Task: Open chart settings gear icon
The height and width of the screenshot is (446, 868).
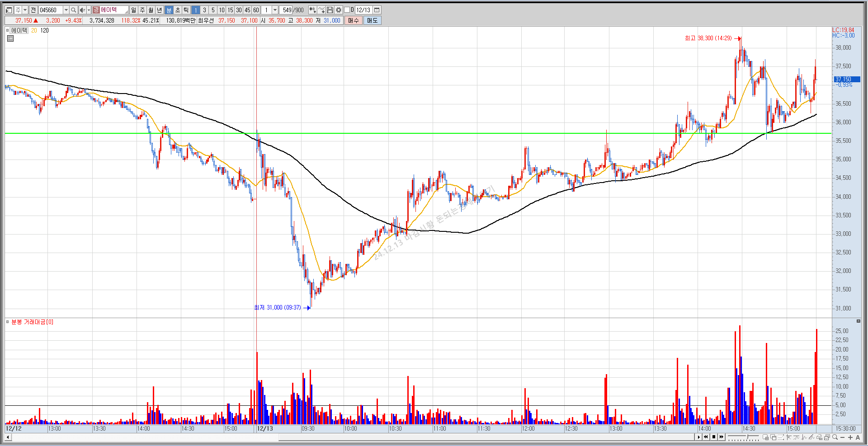Action: pos(339,10)
